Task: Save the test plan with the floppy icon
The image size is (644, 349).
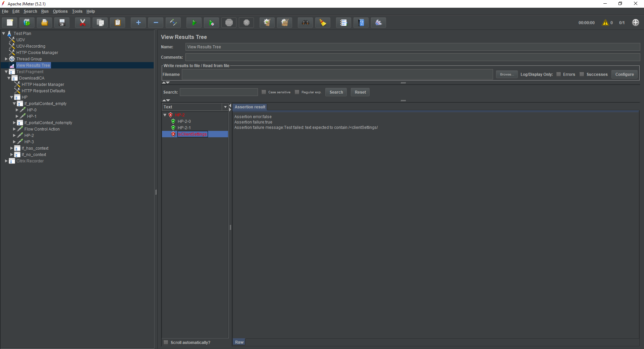Action: pos(62,22)
